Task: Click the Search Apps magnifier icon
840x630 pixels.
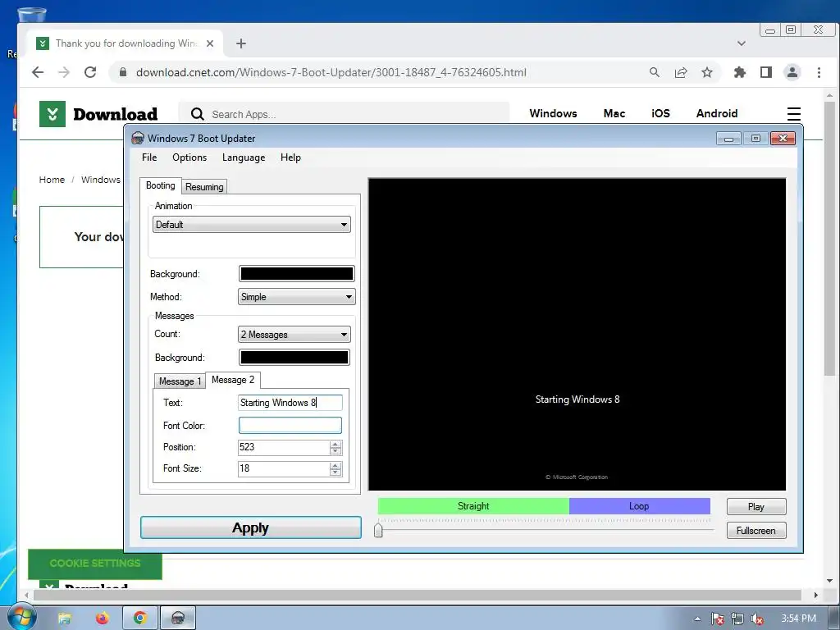Action: coord(197,114)
